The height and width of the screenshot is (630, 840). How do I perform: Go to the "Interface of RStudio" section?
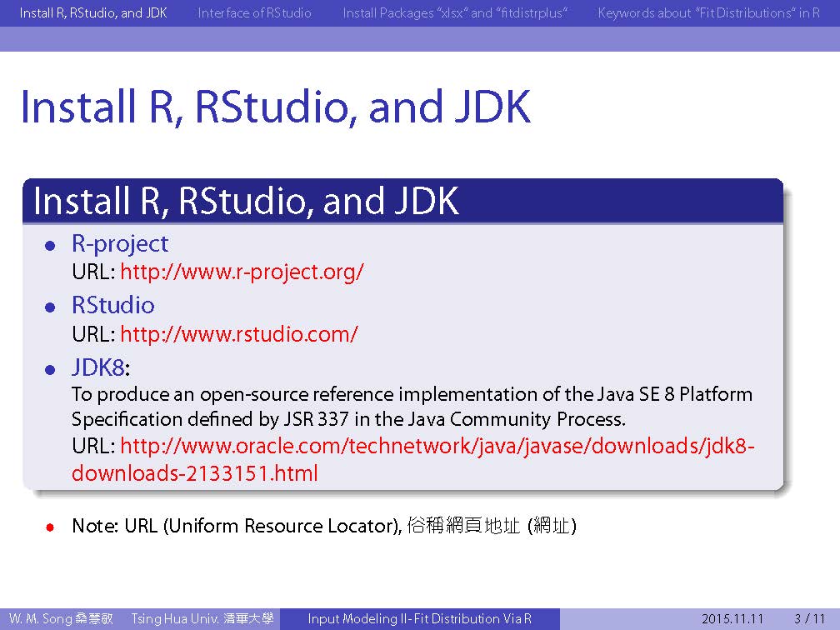(x=254, y=13)
